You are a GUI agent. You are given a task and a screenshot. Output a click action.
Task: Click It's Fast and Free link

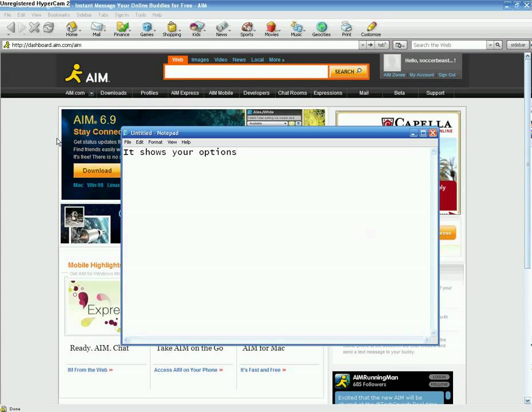(x=263, y=370)
